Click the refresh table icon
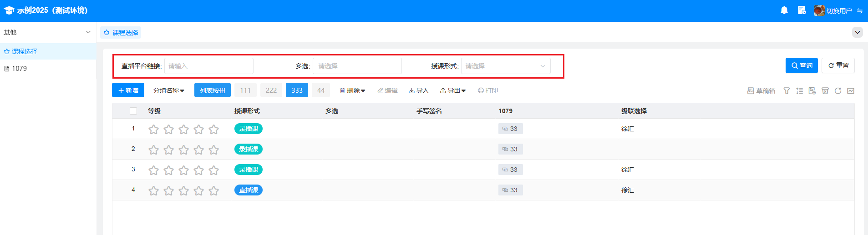868x235 pixels. pos(838,91)
